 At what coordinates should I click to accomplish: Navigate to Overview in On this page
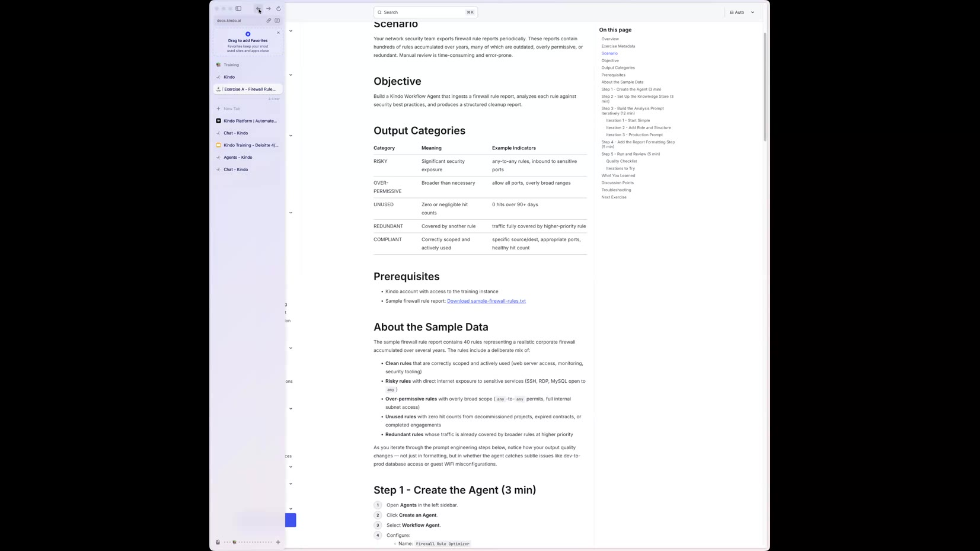tap(609, 39)
